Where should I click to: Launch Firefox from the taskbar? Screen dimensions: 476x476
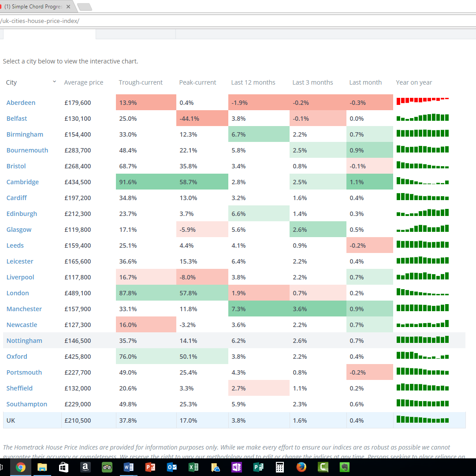point(301,467)
